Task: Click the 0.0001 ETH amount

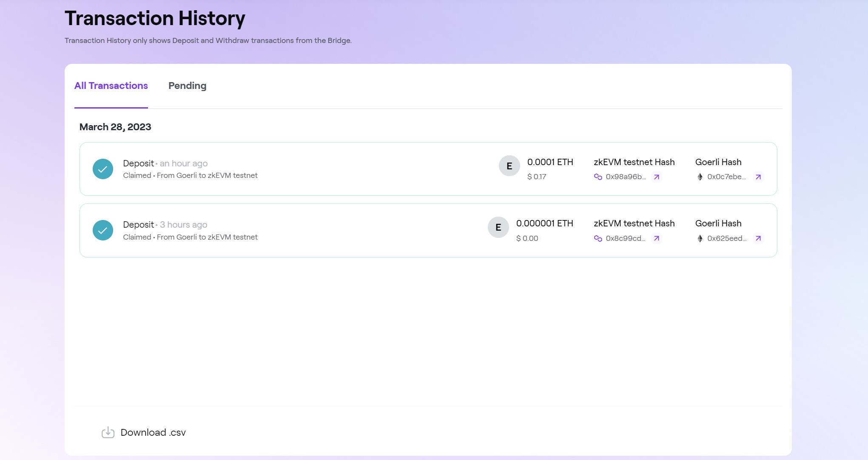Action: pyautogui.click(x=550, y=162)
